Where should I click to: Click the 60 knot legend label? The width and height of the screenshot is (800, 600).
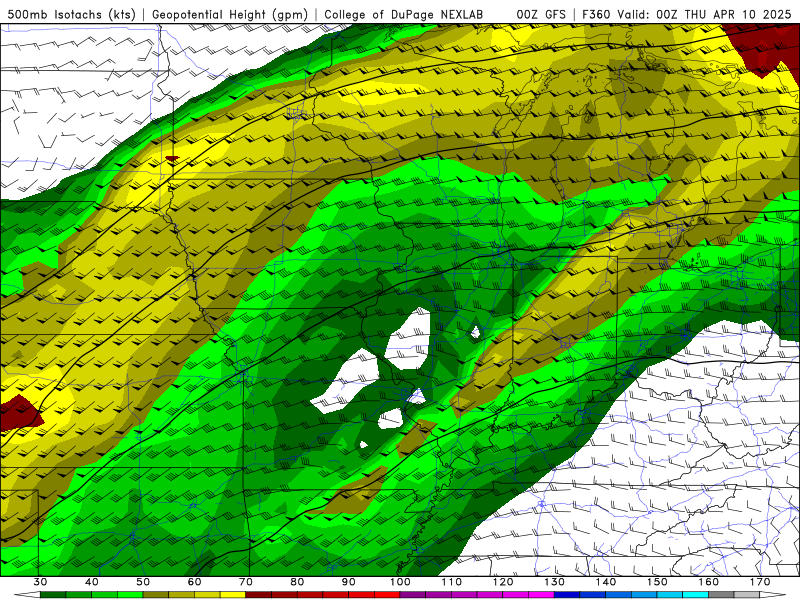[194, 582]
